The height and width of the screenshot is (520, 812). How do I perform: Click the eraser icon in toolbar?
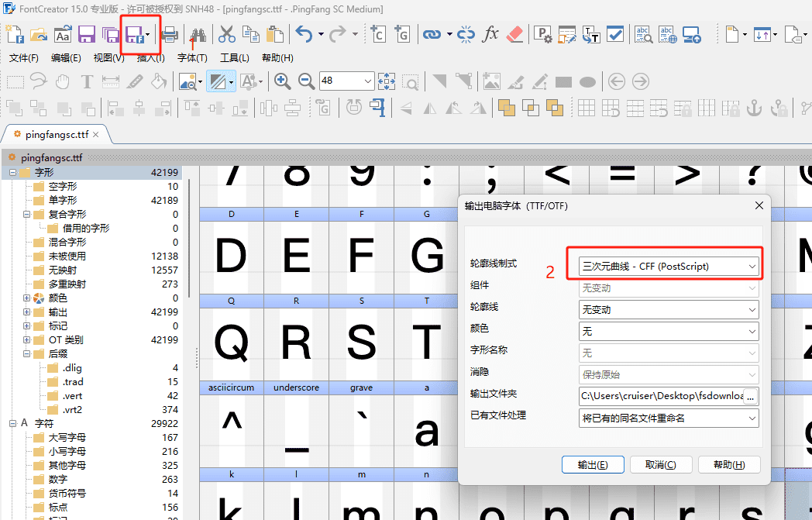click(x=514, y=34)
